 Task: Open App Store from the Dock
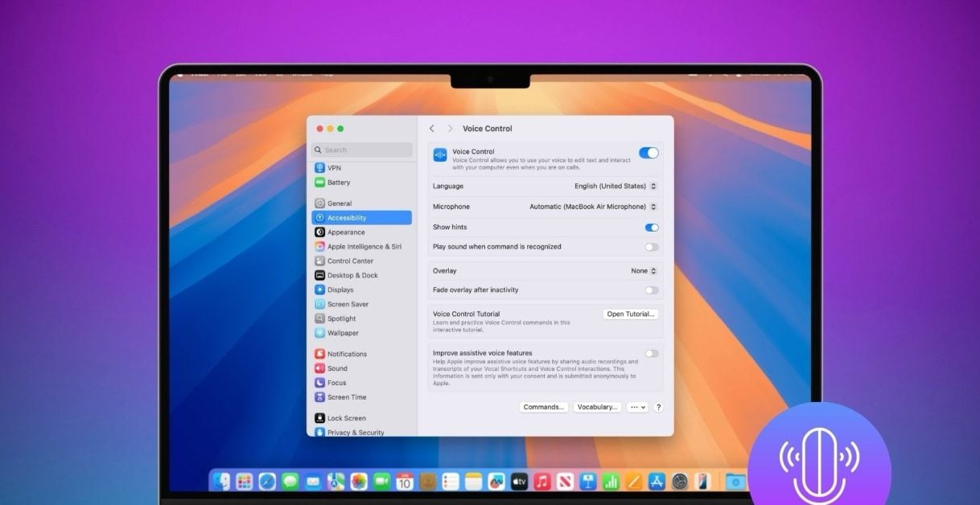tap(657, 482)
